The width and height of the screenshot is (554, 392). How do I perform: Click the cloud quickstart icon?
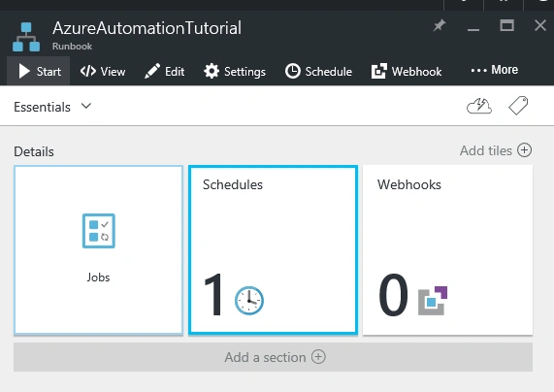479,106
